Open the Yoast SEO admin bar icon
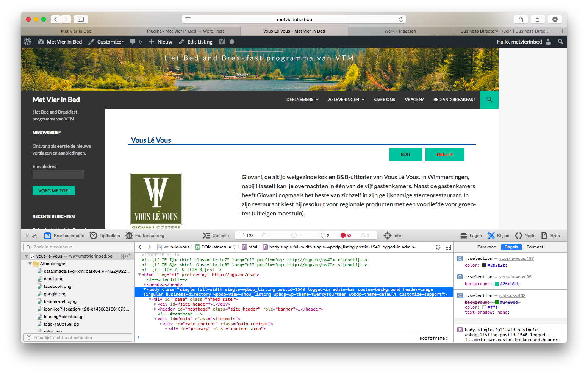The width and height of the screenshot is (588, 373). tap(222, 42)
